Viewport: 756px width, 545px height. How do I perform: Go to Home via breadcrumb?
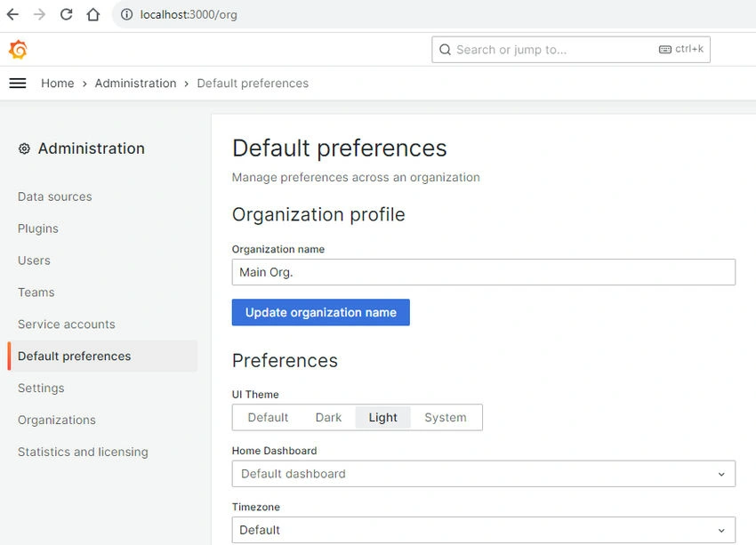pyautogui.click(x=58, y=83)
